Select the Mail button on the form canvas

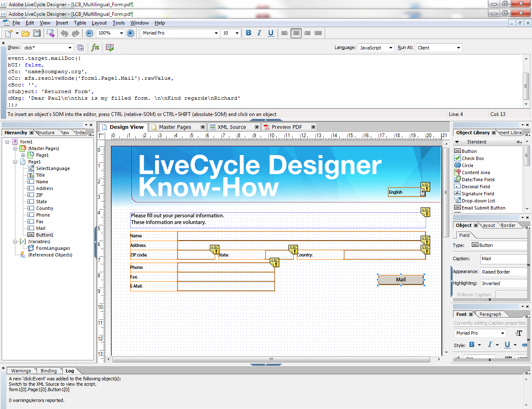click(401, 280)
